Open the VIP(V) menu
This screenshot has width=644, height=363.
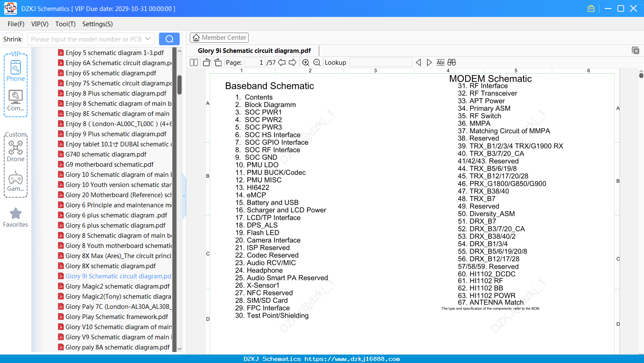click(40, 24)
